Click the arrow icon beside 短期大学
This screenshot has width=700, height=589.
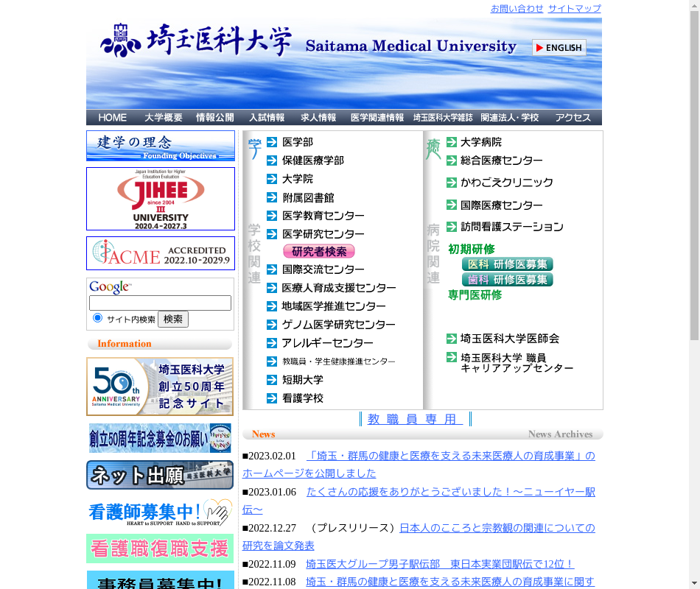tap(272, 380)
